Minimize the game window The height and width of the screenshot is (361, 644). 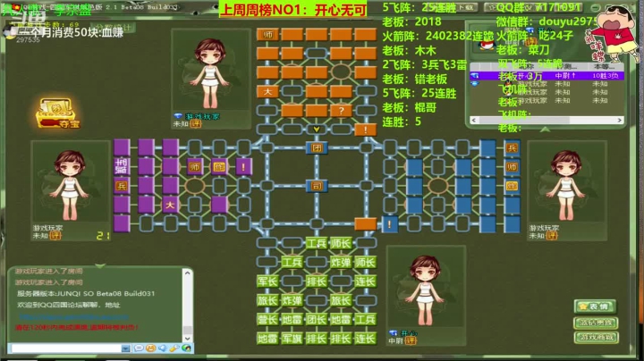click(595, 7)
